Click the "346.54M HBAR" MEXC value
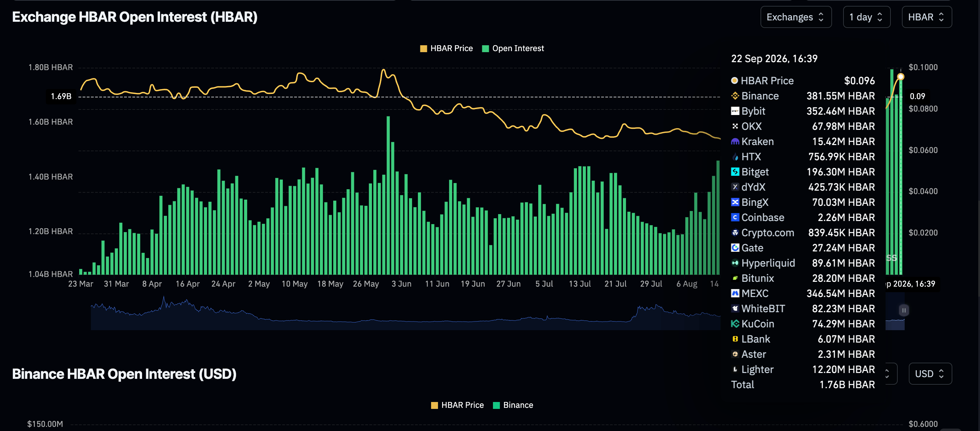980x431 pixels. 841,294
